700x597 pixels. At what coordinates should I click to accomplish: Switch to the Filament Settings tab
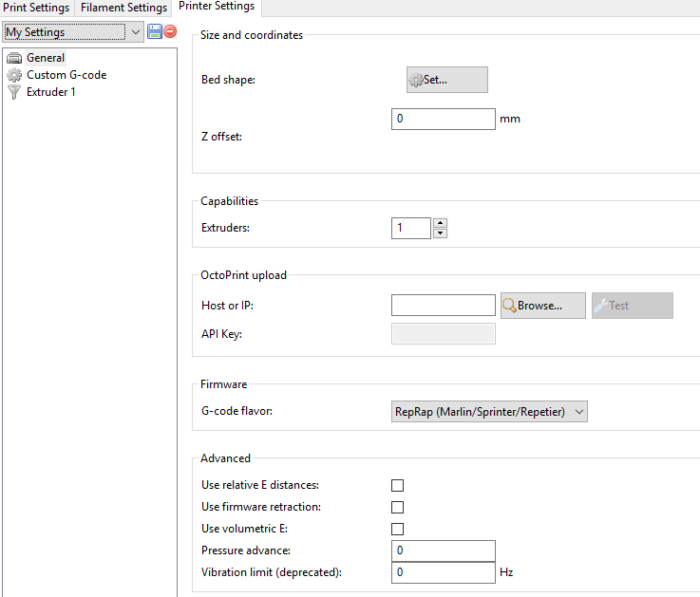click(x=123, y=8)
